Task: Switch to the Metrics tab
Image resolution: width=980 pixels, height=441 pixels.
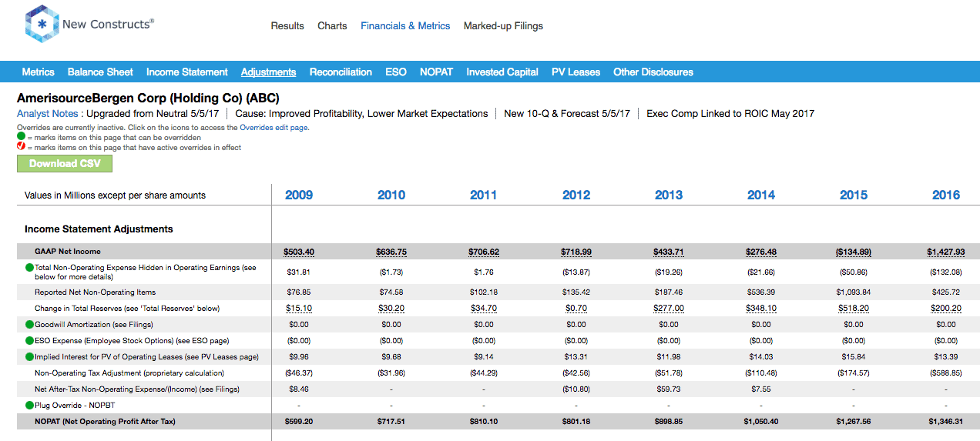Action: coord(38,72)
